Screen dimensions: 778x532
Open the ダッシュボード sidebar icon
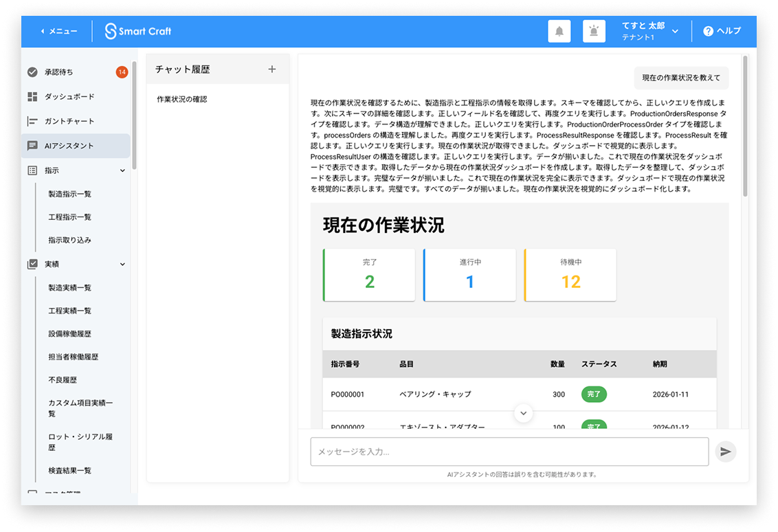coord(34,96)
